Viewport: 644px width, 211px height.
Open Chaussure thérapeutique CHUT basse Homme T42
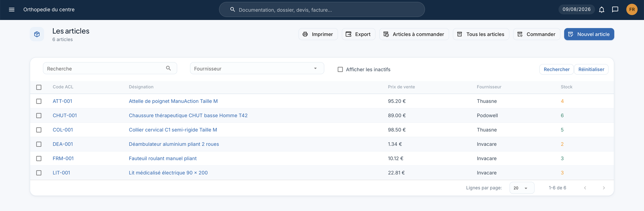[x=188, y=116]
